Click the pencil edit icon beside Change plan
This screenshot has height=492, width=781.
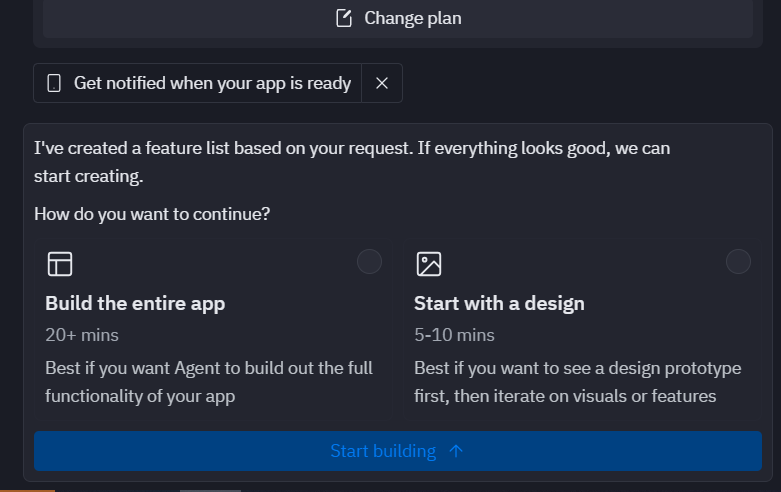[344, 18]
